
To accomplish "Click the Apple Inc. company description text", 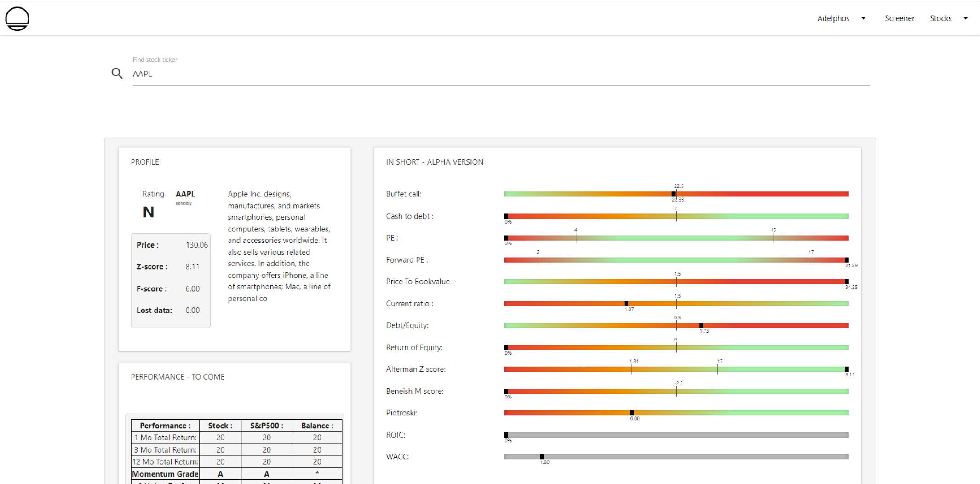I will point(279,246).
